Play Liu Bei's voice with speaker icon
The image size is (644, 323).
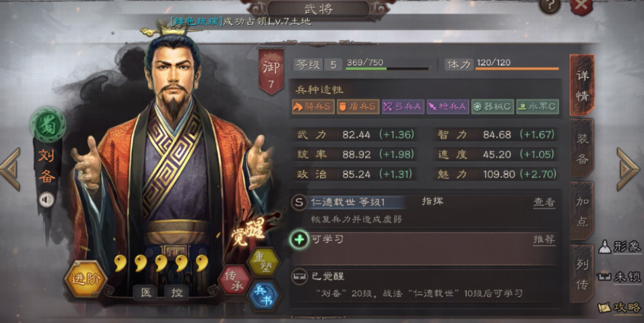point(47,200)
